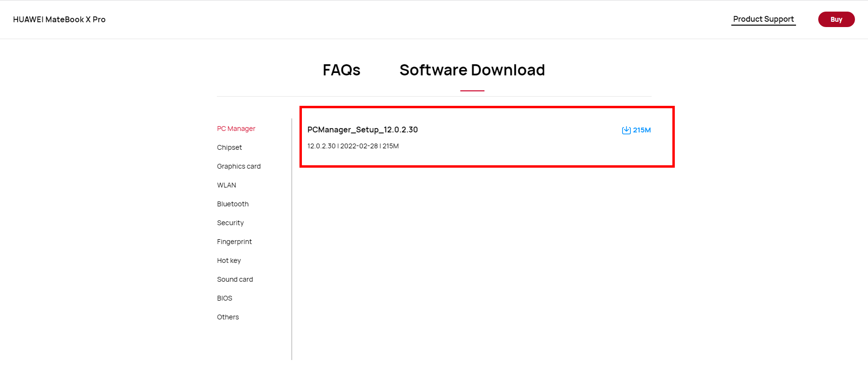868x375 pixels.
Task: Open the Sound card category
Action: pyautogui.click(x=235, y=279)
